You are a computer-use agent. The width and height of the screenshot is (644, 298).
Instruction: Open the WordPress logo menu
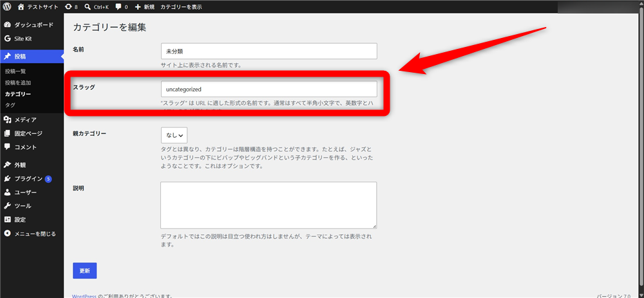[7, 6]
